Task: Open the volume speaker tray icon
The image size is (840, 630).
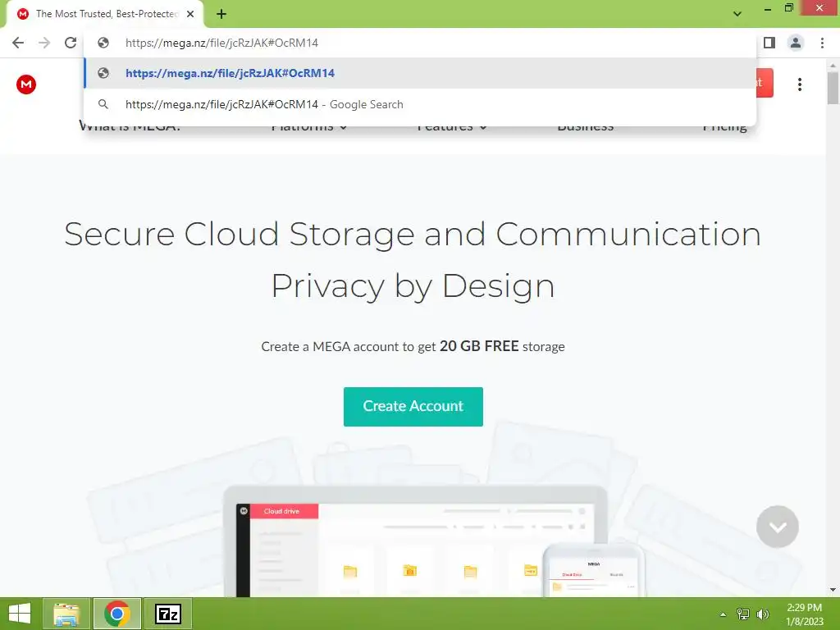Action: pyautogui.click(x=763, y=614)
